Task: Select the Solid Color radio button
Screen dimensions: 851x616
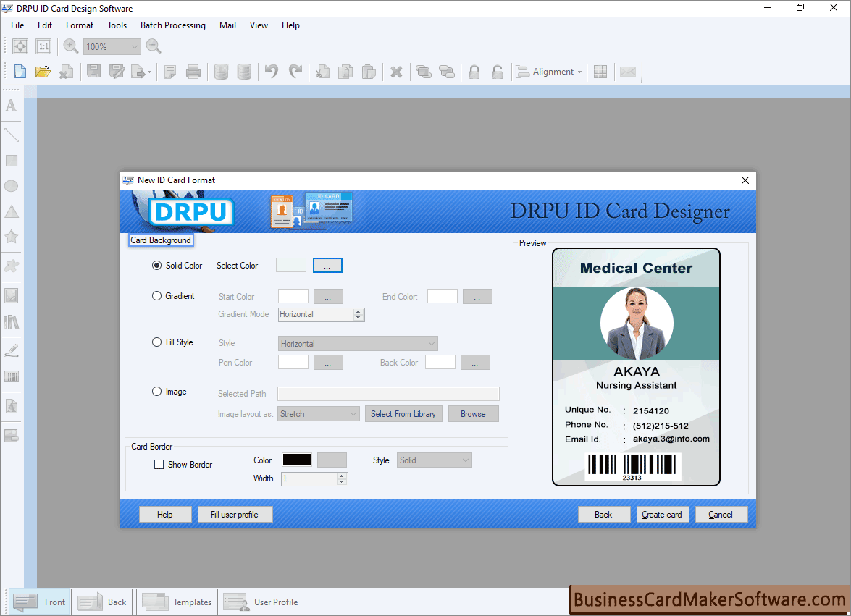Action: (x=157, y=265)
